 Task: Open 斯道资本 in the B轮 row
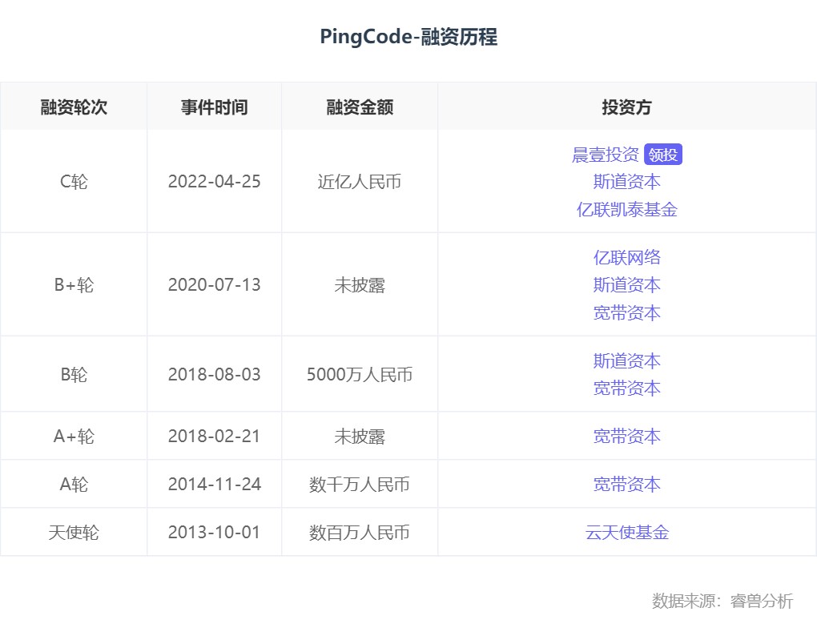click(x=627, y=360)
